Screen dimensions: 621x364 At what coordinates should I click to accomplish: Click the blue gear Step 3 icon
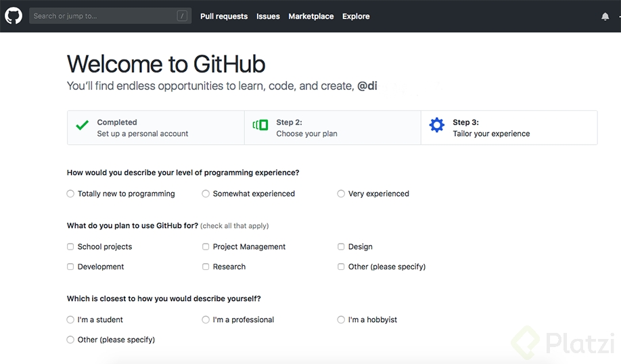click(437, 125)
